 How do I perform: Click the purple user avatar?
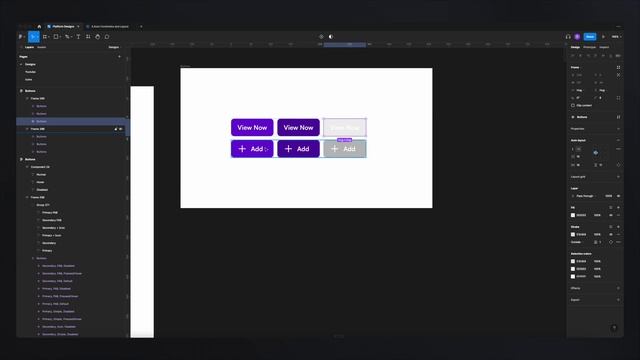577,37
